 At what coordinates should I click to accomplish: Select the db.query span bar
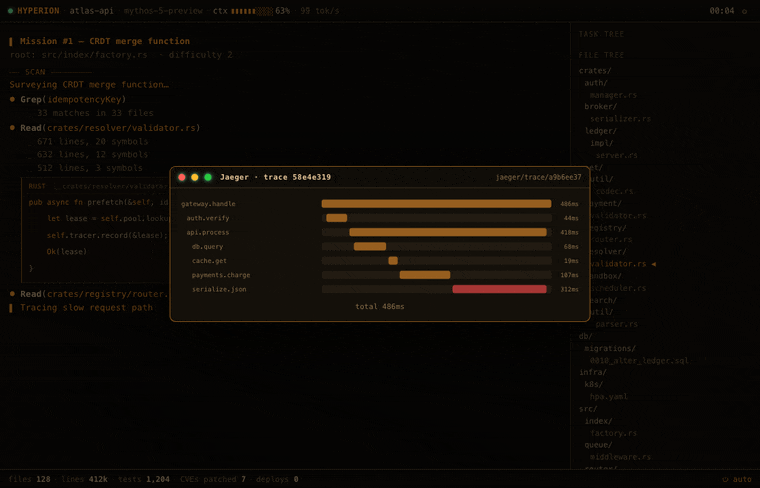click(370, 246)
